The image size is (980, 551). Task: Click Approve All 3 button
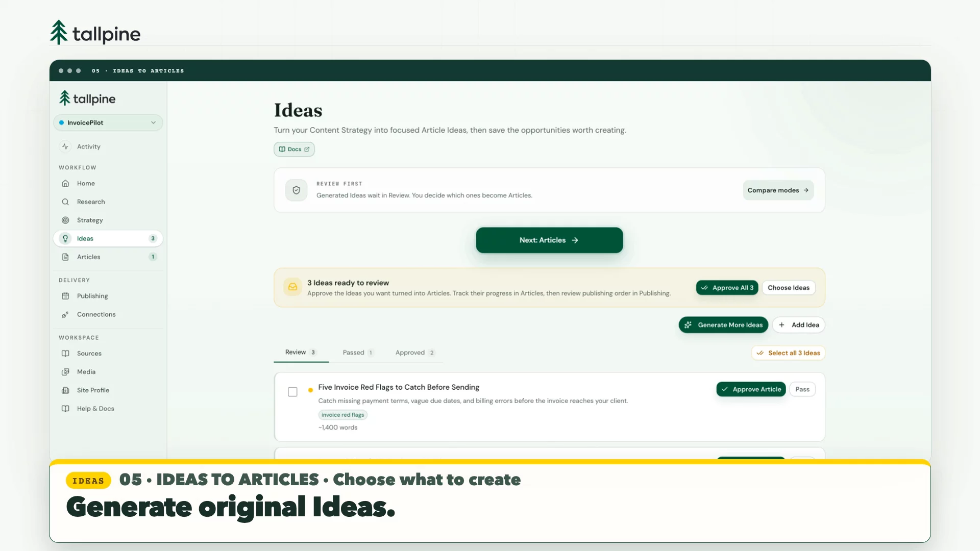click(727, 288)
